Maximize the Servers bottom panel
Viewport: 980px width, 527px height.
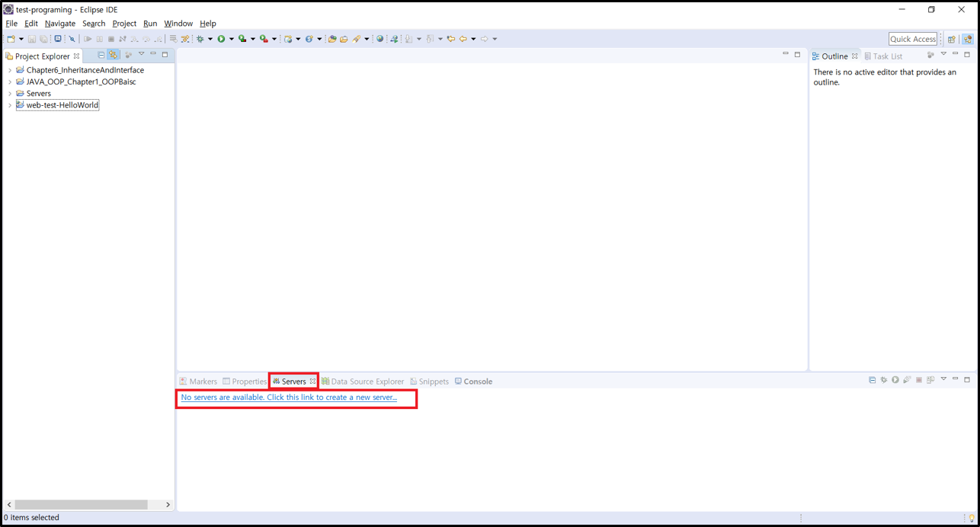(x=967, y=379)
